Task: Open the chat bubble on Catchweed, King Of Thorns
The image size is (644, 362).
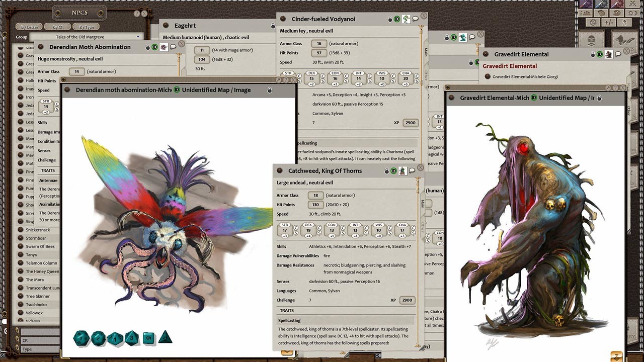Action: click(413, 170)
